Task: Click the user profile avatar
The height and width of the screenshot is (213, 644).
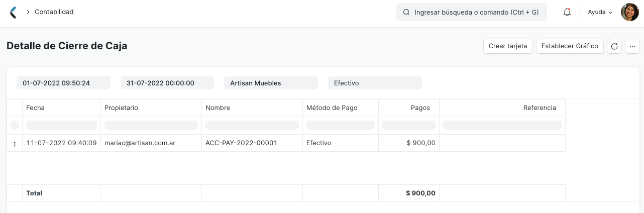Action: (629, 12)
